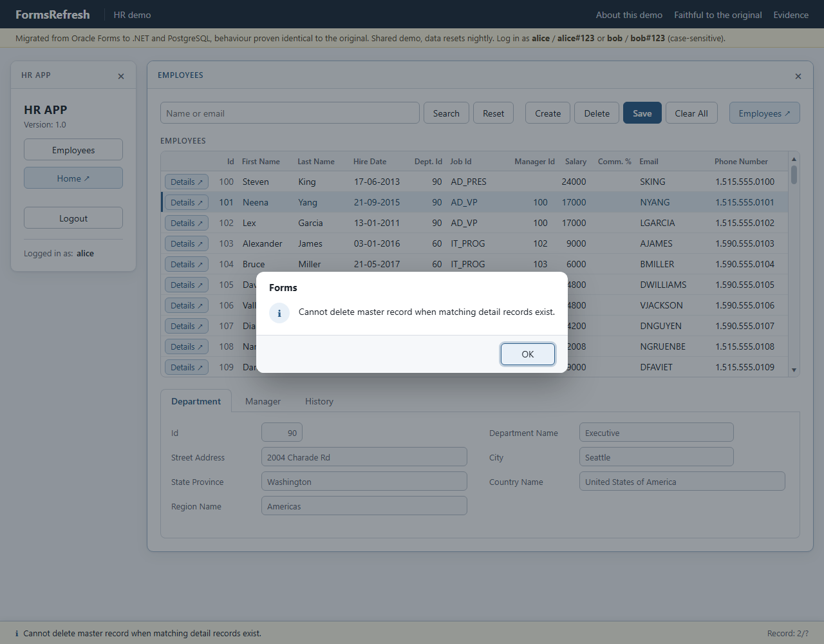Sort by the Salary column header
Viewport: 824px width, 644px height.
click(x=576, y=162)
